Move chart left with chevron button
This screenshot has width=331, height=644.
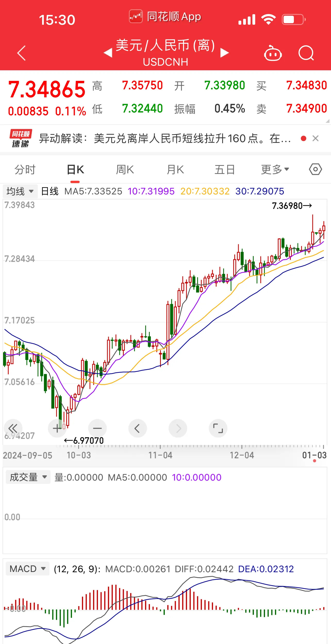coord(138,428)
